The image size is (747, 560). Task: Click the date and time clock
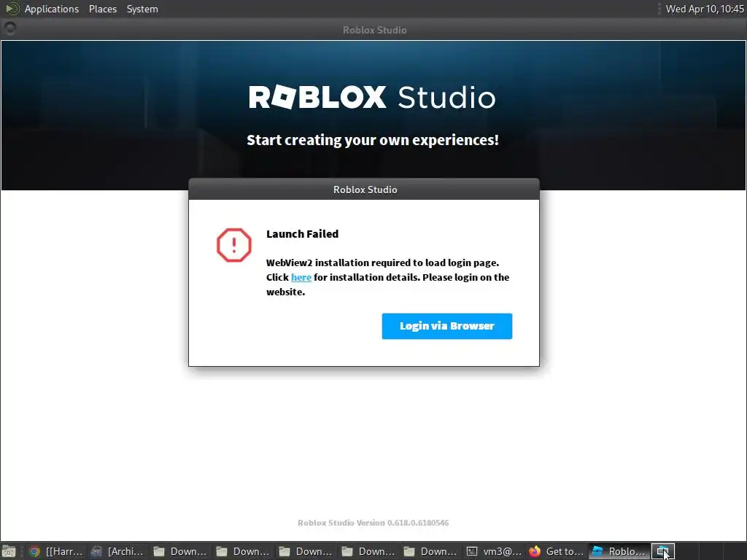pyautogui.click(x=705, y=9)
